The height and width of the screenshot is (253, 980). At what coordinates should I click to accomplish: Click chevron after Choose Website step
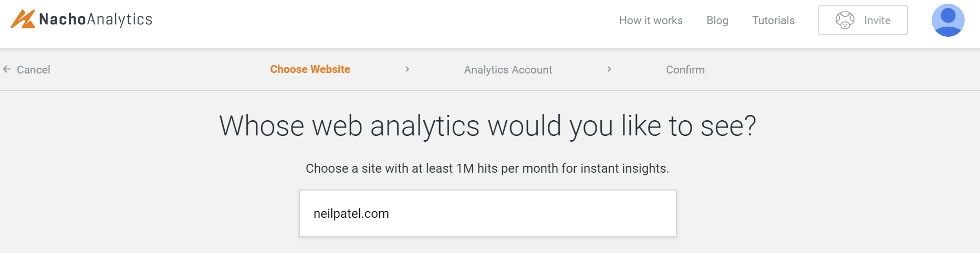click(407, 69)
